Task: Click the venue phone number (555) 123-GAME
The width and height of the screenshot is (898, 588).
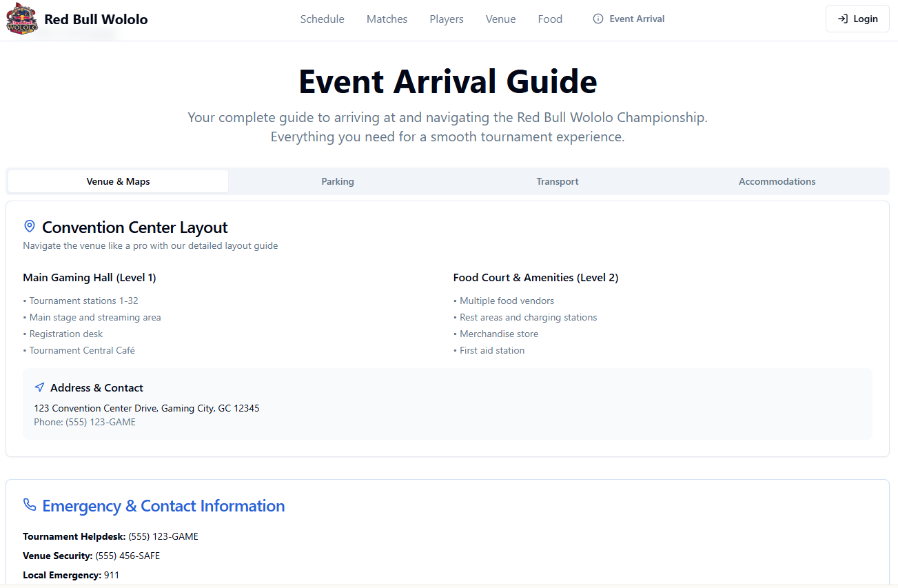Action: pos(100,422)
